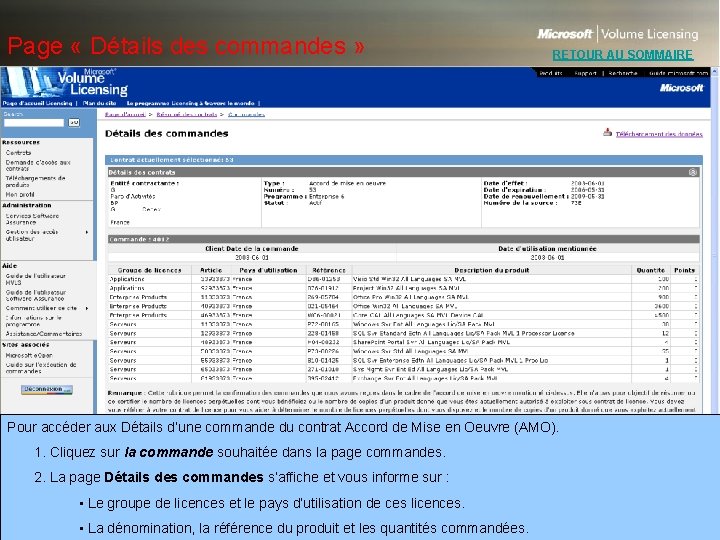Click Article column header

click(x=211, y=270)
